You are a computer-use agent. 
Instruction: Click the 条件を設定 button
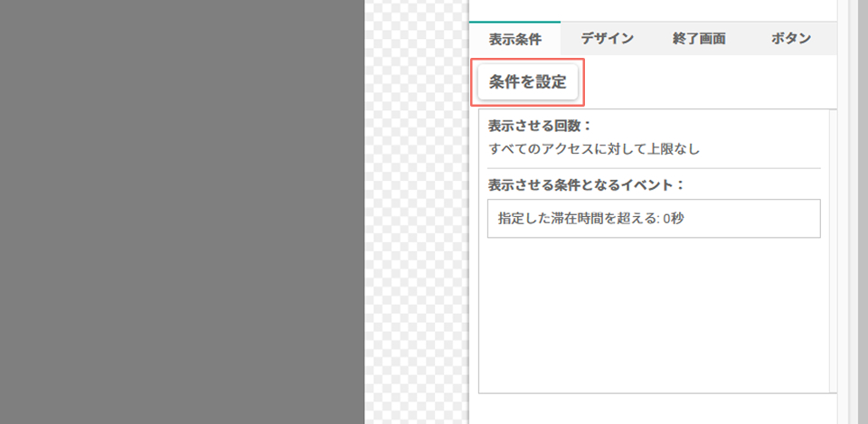point(527,82)
